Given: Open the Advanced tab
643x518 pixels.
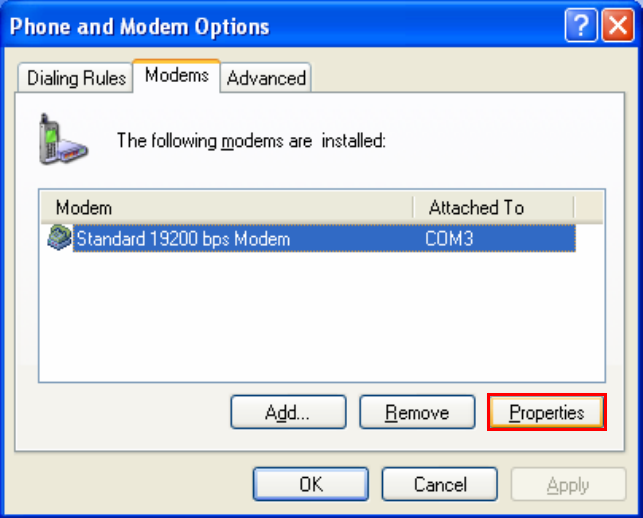Looking at the screenshot, I should click(x=266, y=77).
